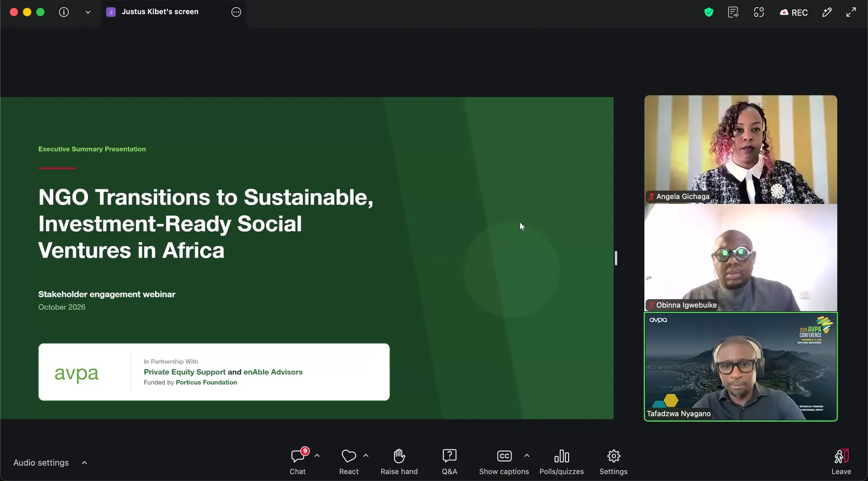Viewport: 868px width, 481px height.
Task: Click the 'Porticus Foundation' text
Action: [206, 382]
